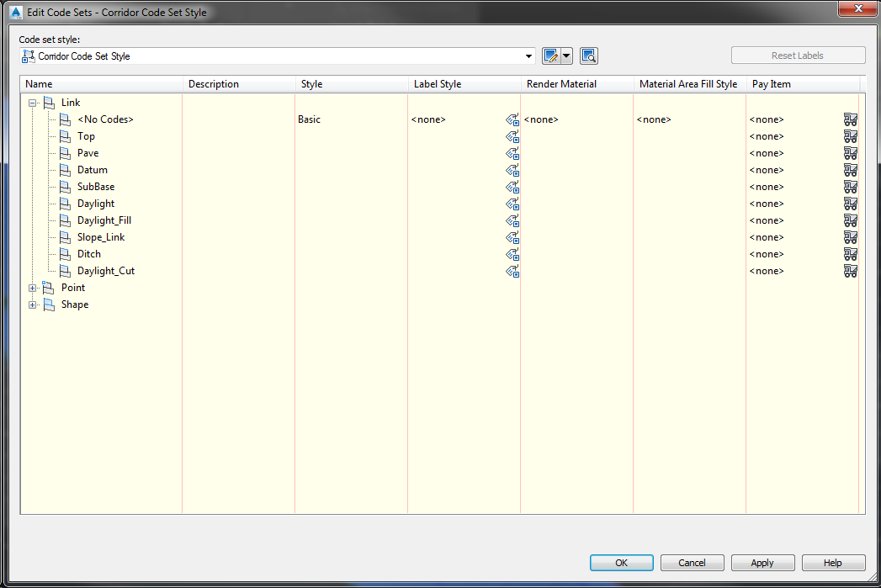Open pay item picker for Daylight_Cut row

coord(851,271)
